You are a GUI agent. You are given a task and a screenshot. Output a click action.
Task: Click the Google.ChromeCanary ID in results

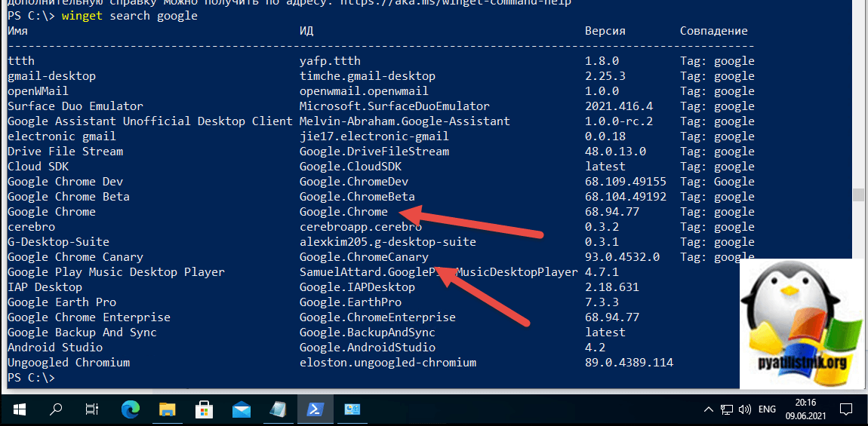364,257
